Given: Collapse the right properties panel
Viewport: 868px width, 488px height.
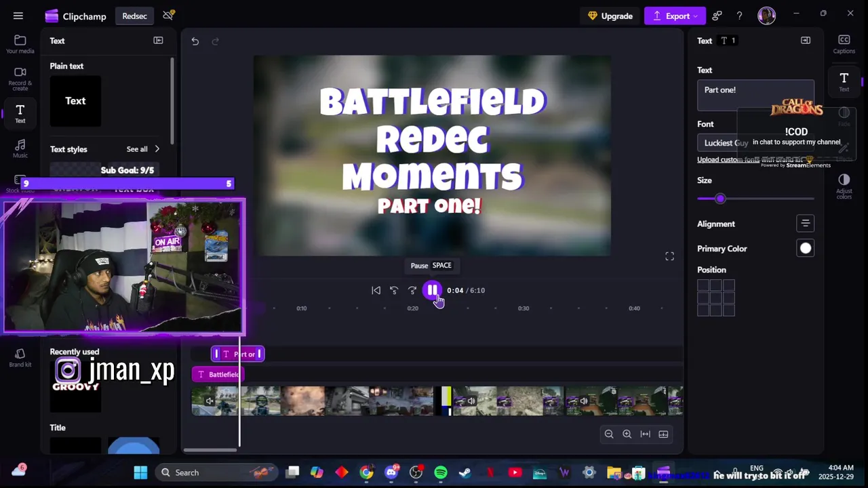Looking at the screenshot, I should (x=806, y=41).
